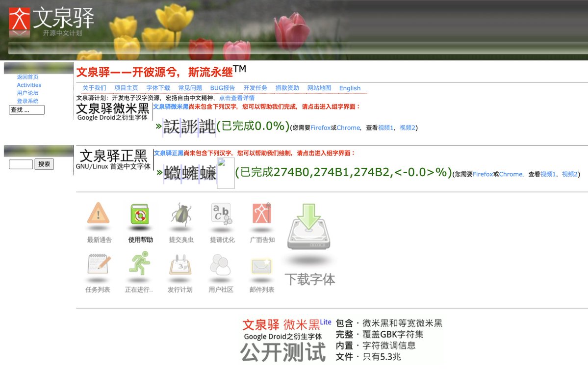Open 视频2 in the 微米黑 row
This screenshot has width=588, height=371.
(x=407, y=128)
